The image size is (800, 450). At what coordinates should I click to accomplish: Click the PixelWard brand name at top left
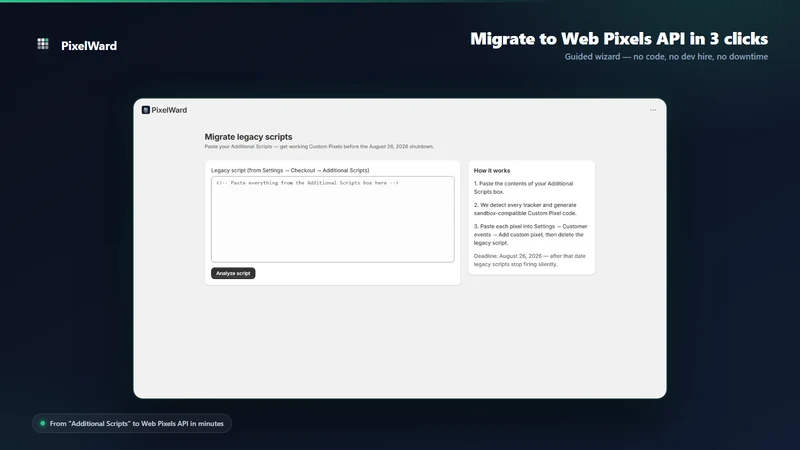coord(89,46)
